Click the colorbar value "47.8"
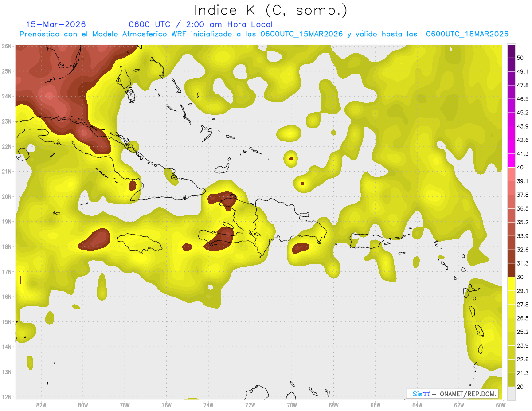Image resolution: width=532 pixels, height=411 pixels. (523, 85)
